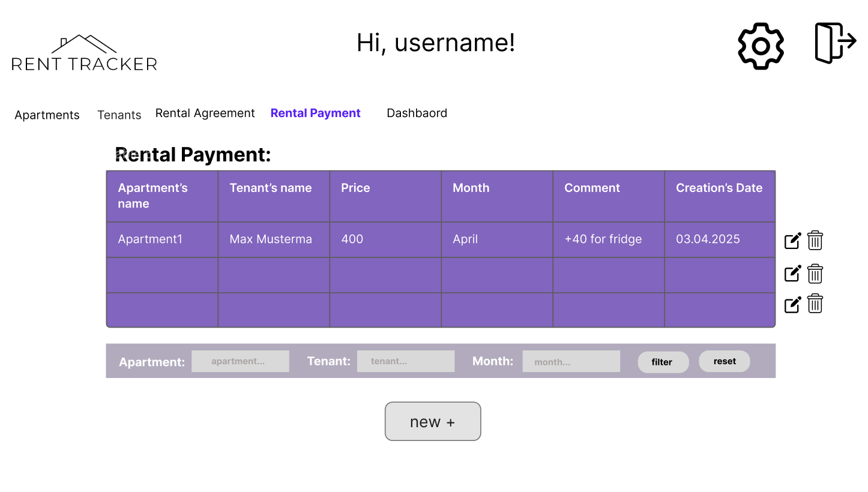Screen dimensions: 868x492
Task: Click the logout door icon
Action: point(835,42)
